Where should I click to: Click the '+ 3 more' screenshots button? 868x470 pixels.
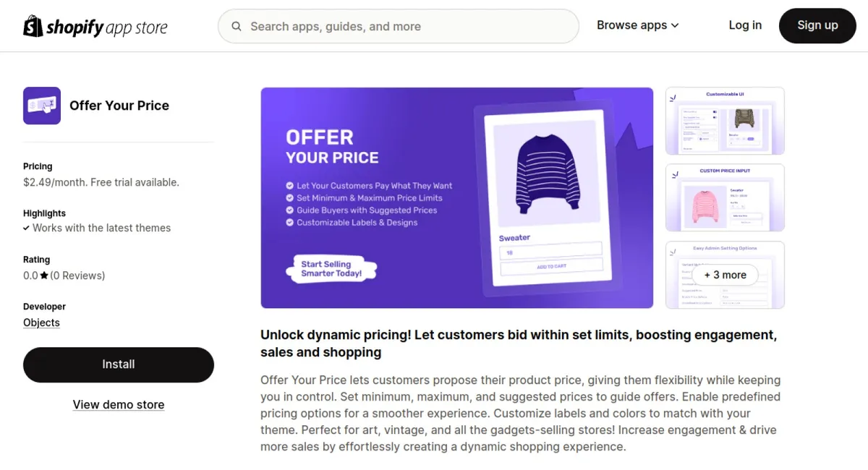(725, 275)
